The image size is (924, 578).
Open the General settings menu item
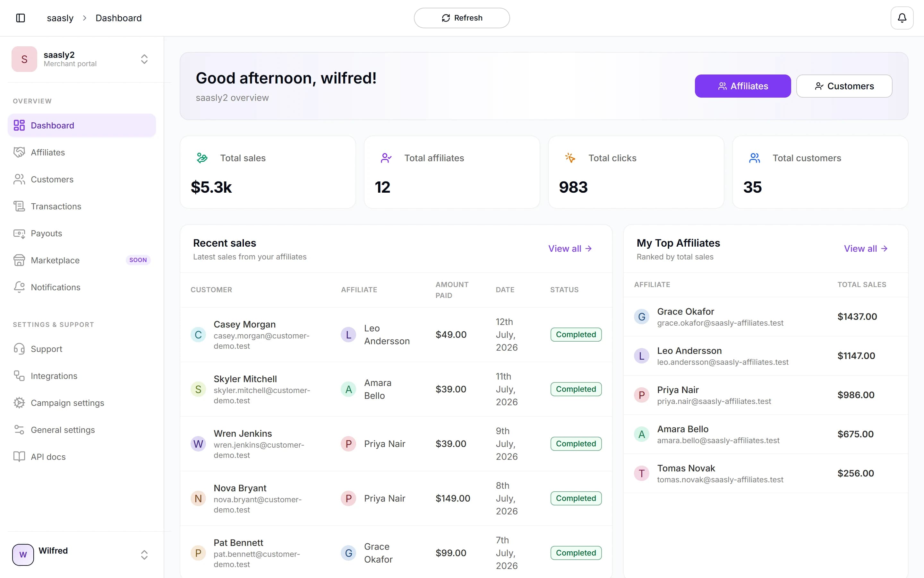[82, 430]
